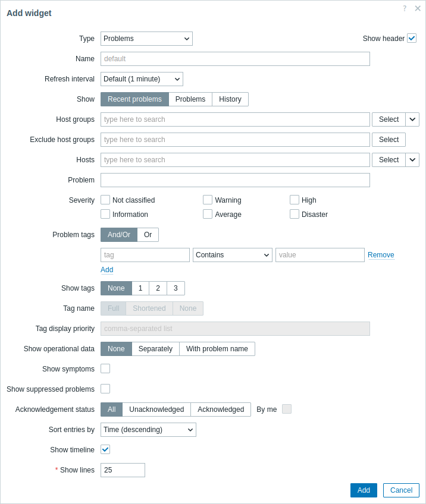The image size is (426, 504).
Task: Select the Unacknowledged status option
Action: (x=156, y=409)
